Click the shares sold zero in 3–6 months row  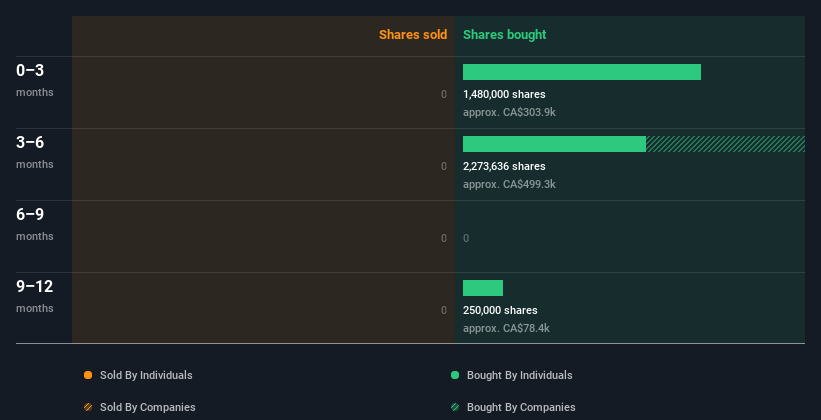pyautogui.click(x=444, y=166)
